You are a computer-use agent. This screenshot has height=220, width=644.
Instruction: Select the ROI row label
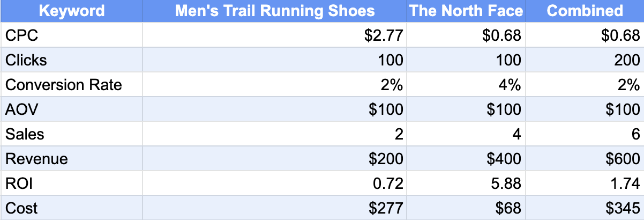(71, 184)
